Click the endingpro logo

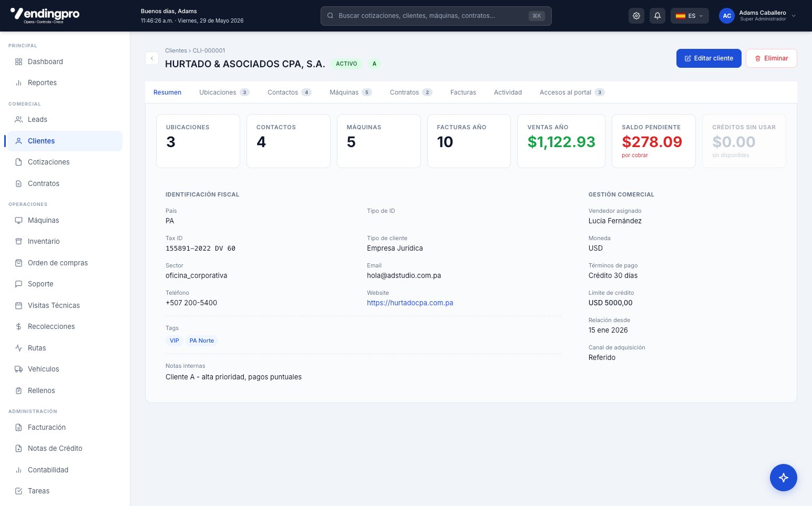tap(45, 15)
